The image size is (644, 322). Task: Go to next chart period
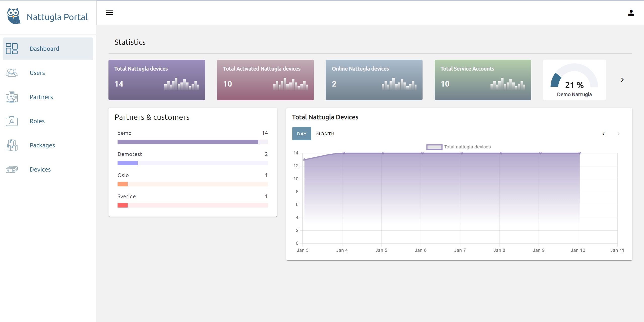(x=618, y=134)
